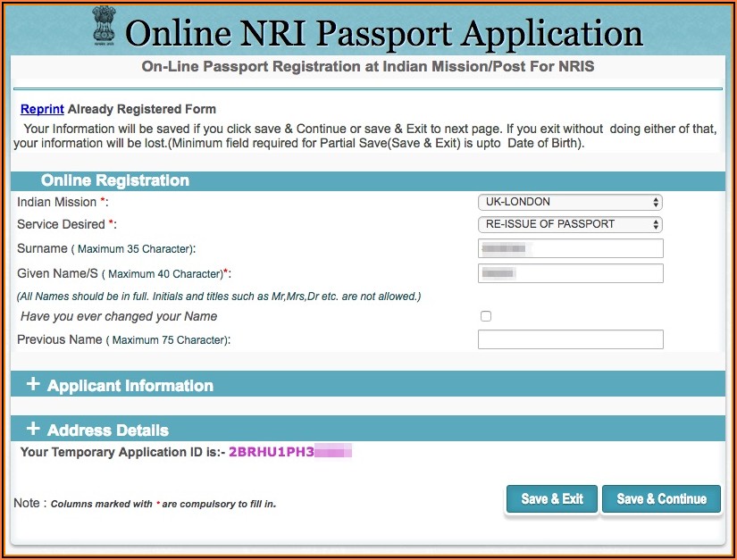
Task: Focus the Surname text field
Action: tap(570, 248)
